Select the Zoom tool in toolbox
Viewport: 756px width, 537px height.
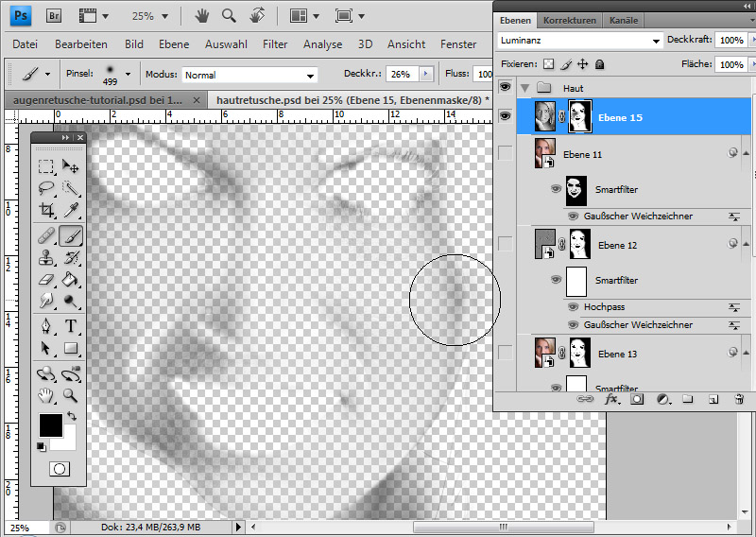pos(71,395)
